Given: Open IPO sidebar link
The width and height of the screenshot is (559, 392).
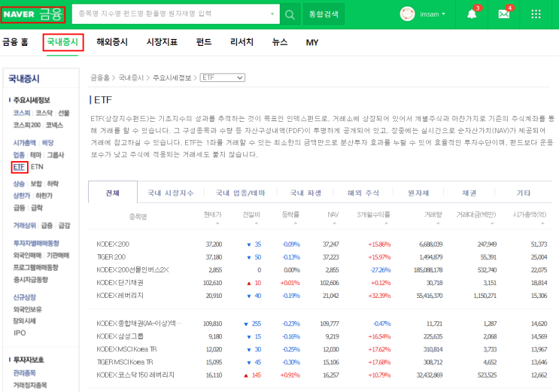Looking at the screenshot, I should 20,333.
